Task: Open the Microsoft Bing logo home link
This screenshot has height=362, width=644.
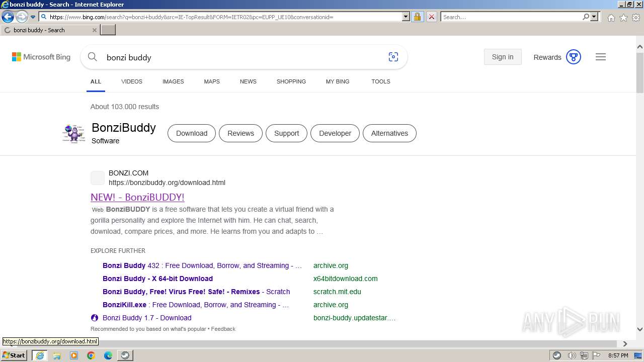Action: coord(41,57)
